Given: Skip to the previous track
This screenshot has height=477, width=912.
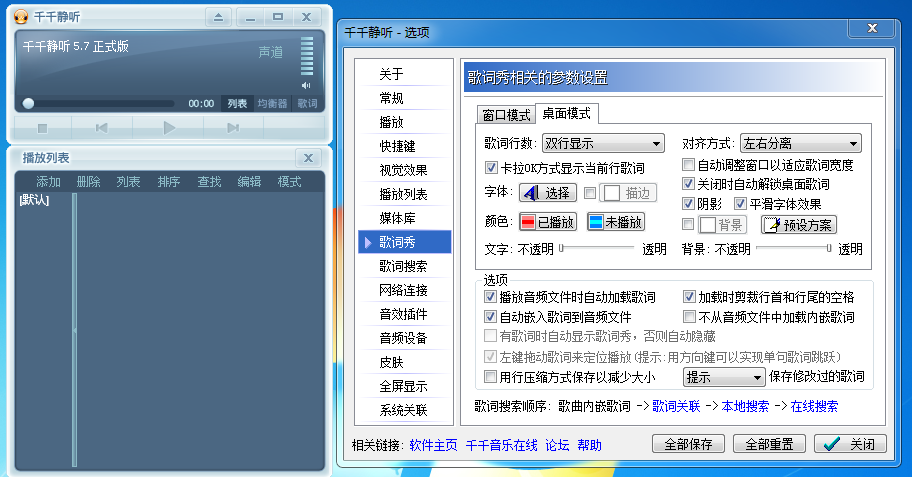Looking at the screenshot, I should coord(102,128).
